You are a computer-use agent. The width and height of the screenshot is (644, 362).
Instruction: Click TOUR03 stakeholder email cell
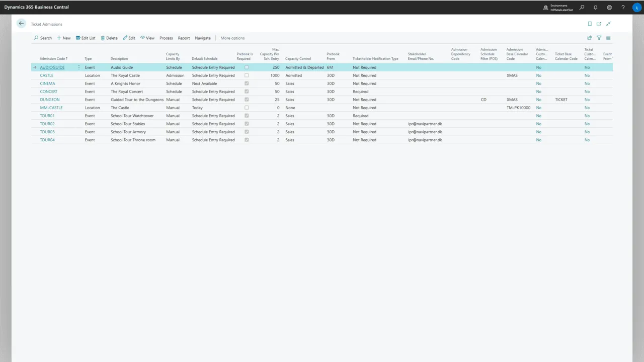coord(425,132)
